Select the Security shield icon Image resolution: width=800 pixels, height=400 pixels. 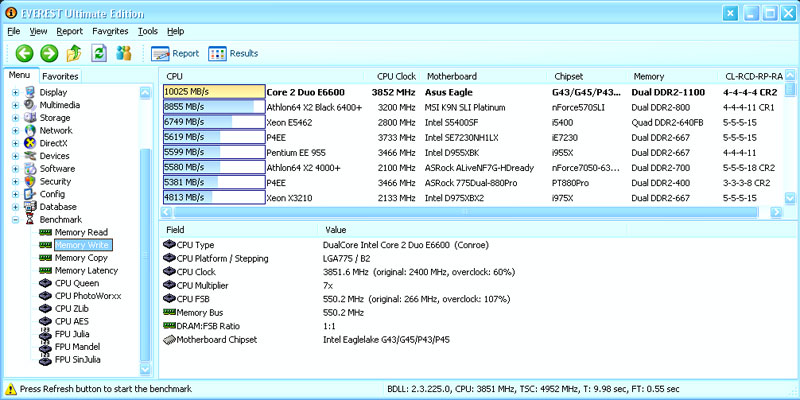tap(30, 182)
